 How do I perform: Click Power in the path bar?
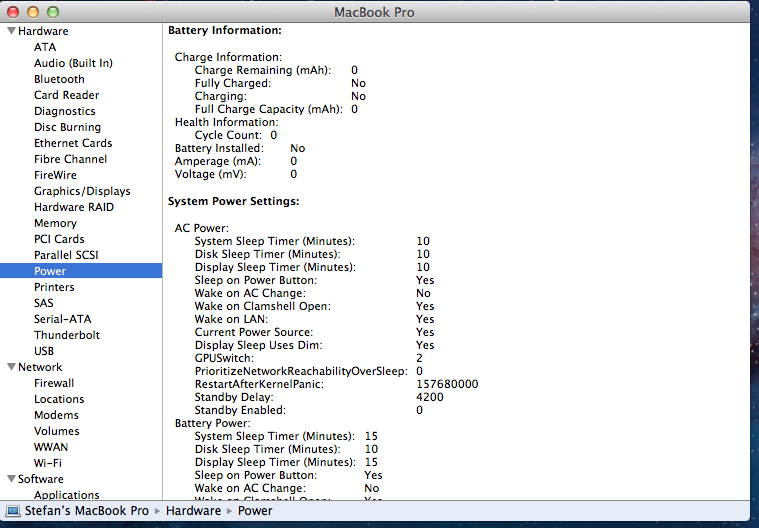click(255, 511)
